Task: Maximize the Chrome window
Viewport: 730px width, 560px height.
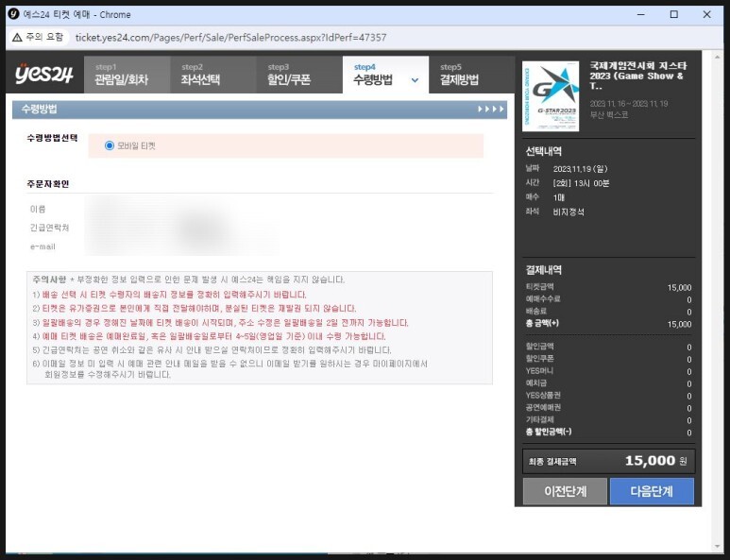Action: [673, 14]
